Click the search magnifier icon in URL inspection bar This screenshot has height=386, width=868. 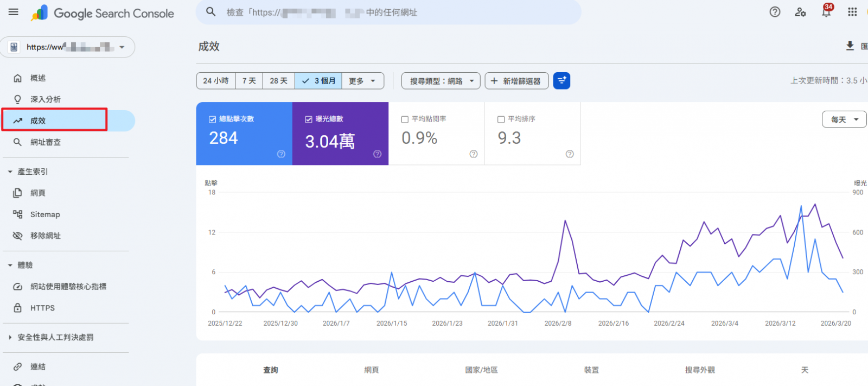point(211,12)
